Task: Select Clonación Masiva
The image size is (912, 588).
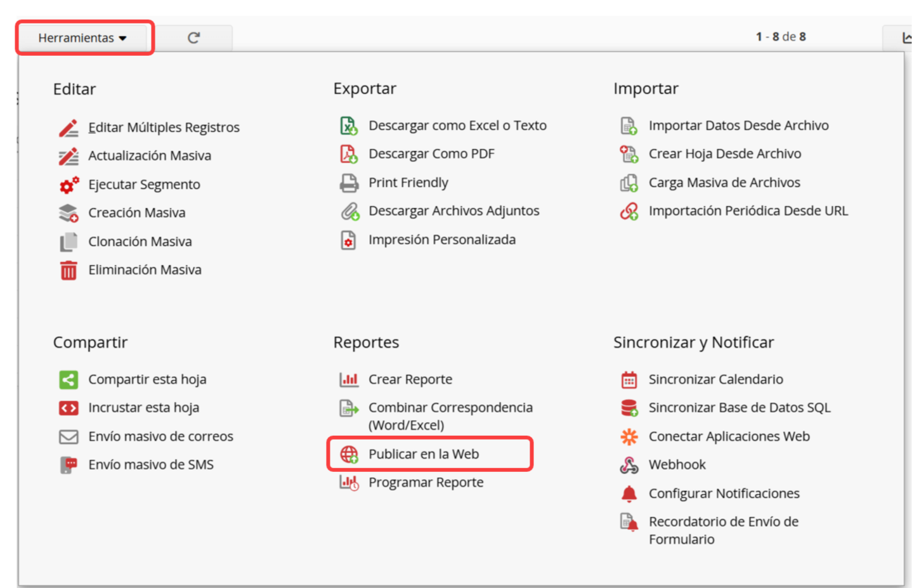Action: [140, 242]
